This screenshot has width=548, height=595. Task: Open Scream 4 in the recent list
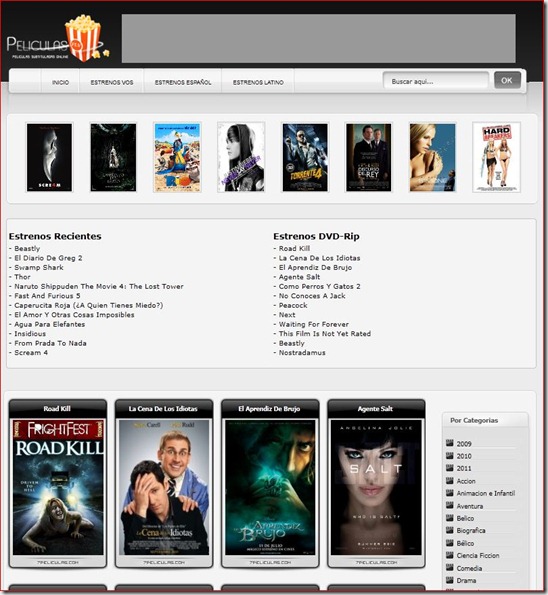pyautogui.click(x=31, y=353)
